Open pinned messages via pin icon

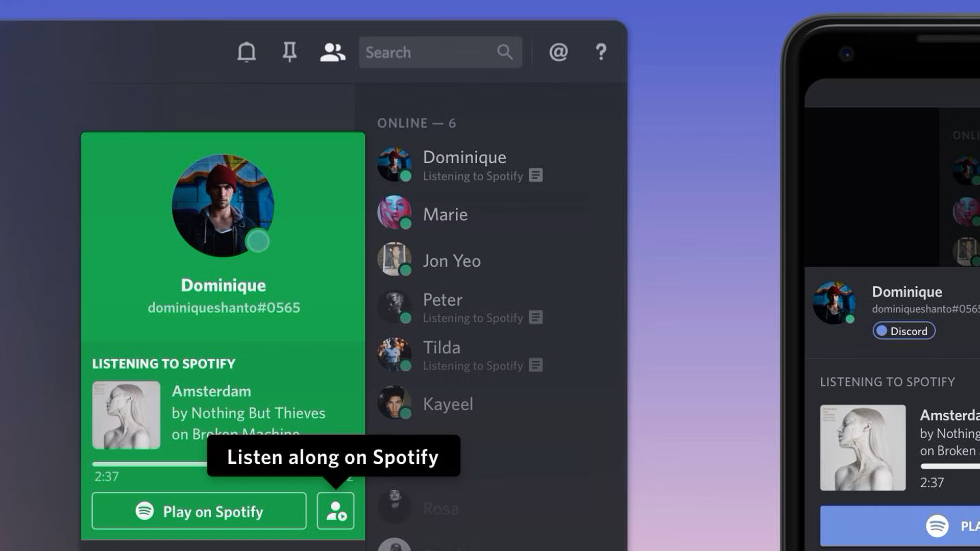pos(289,52)
